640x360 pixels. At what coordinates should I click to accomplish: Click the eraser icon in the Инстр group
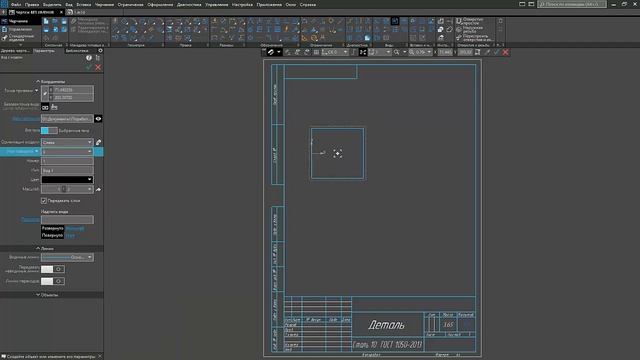449,29
